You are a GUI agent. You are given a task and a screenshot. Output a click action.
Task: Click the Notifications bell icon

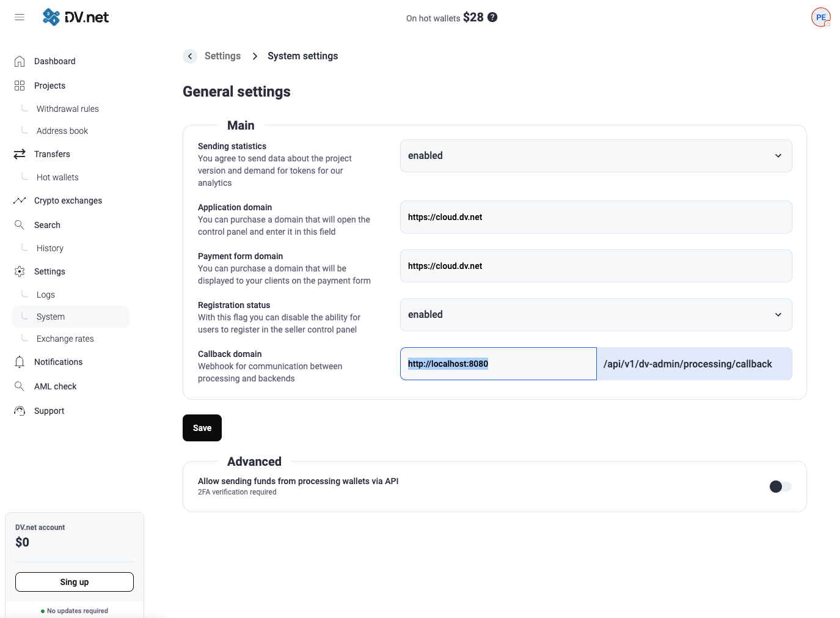pos(20,362)
